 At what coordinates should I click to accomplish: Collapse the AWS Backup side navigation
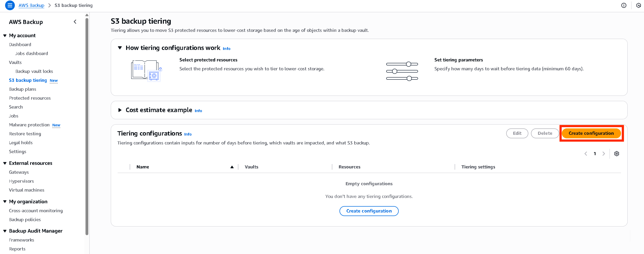tap(75, 22)
